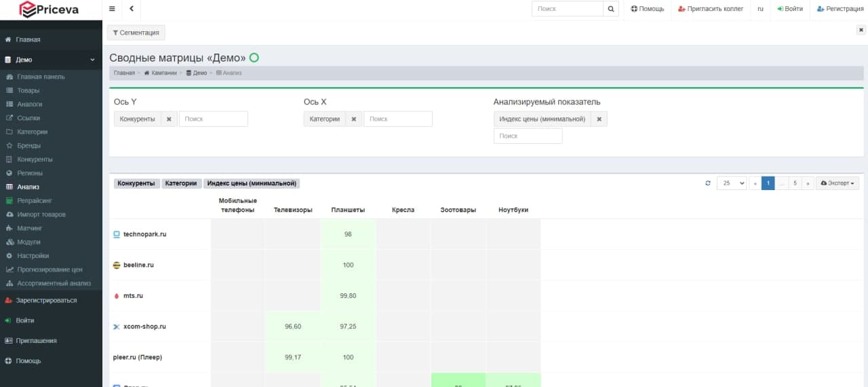This screenshot has height=387, width=868.
Task: Remove the Категории tag from Ось X
Action: coord(353,119)
